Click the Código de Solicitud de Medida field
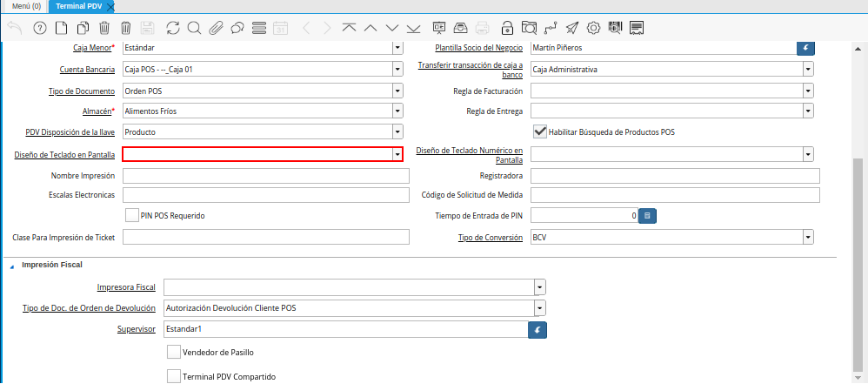Viewport: 868px width, 384px height. tap(676, 195)
